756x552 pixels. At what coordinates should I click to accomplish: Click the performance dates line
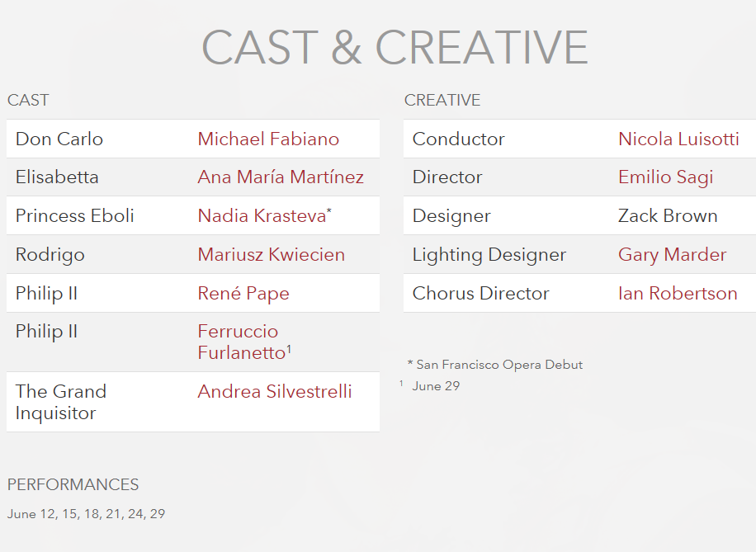tap(87, 513)
